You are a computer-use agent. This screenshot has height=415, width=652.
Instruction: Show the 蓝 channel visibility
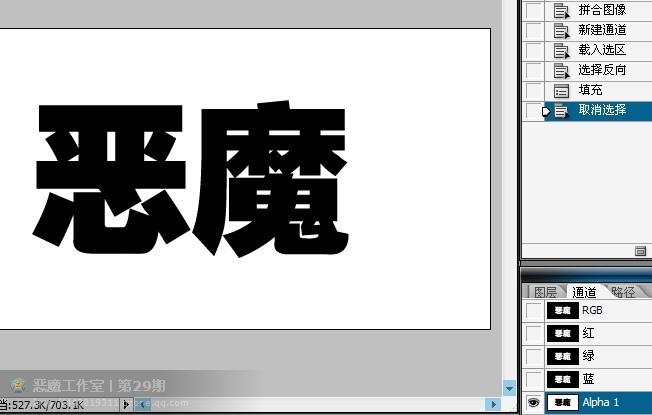click(x=534, y=379)
